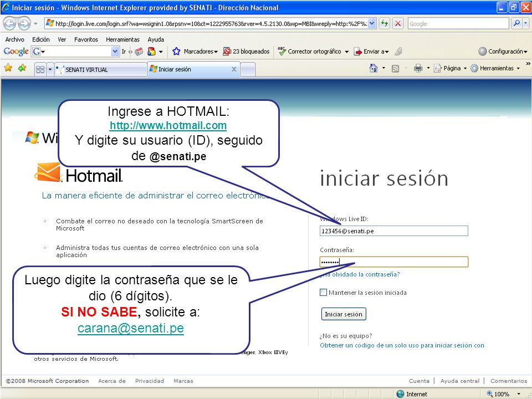Click the Privacidad footer link
This screenshot has height=399, width=532.
149,381
